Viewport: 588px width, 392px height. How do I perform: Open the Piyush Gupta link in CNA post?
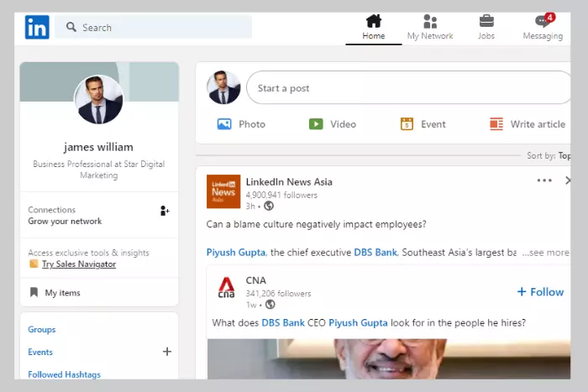[x=358, y=322]
